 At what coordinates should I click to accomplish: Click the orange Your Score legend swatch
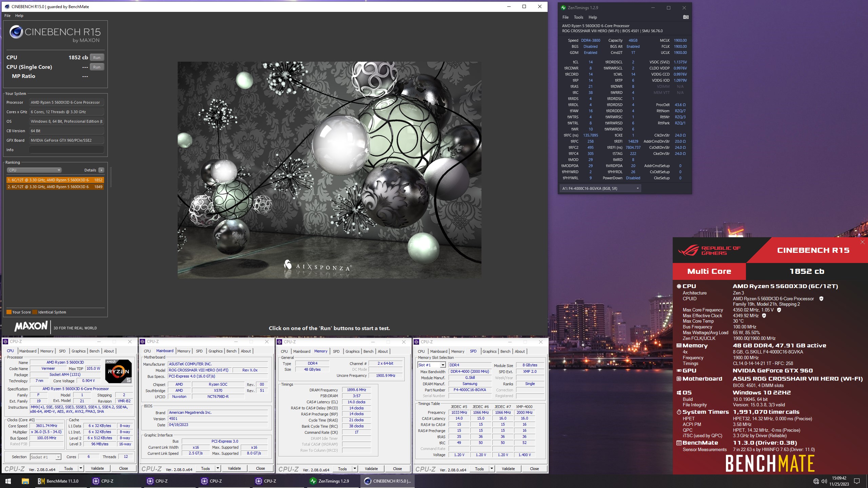click(9, 312)
